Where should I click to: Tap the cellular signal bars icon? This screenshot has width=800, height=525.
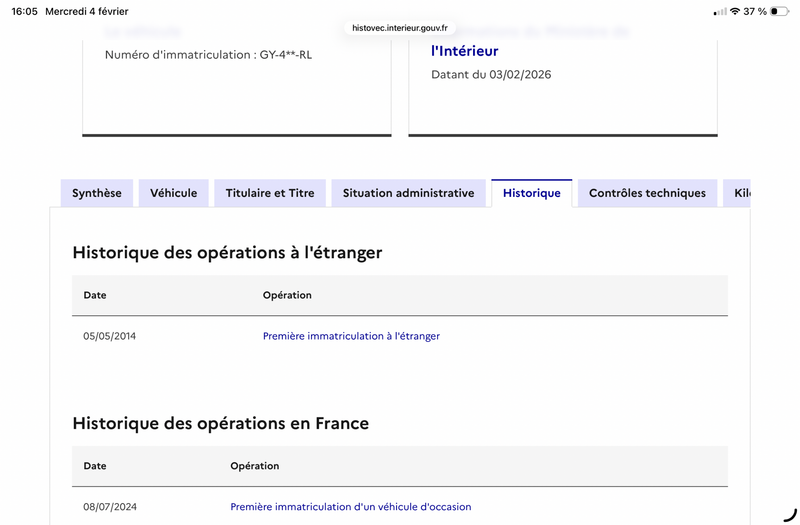pyautogui.click(x=720, y=12)
